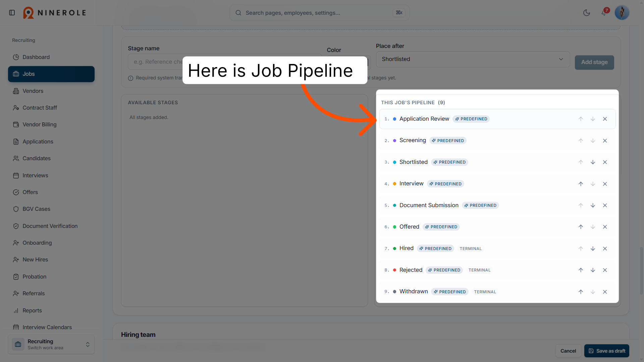
Task: Move Offered stage up
Action: tap(581, 227)
